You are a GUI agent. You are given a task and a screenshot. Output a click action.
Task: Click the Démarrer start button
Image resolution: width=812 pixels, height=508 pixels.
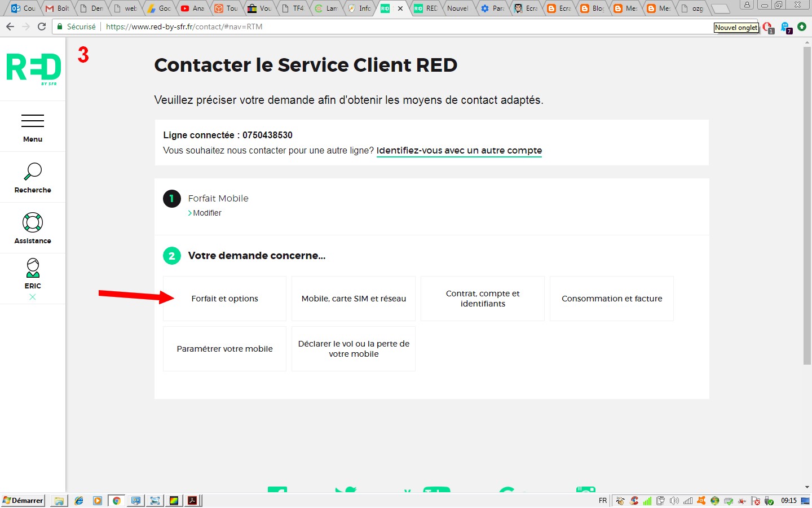(x=23, y=500)
